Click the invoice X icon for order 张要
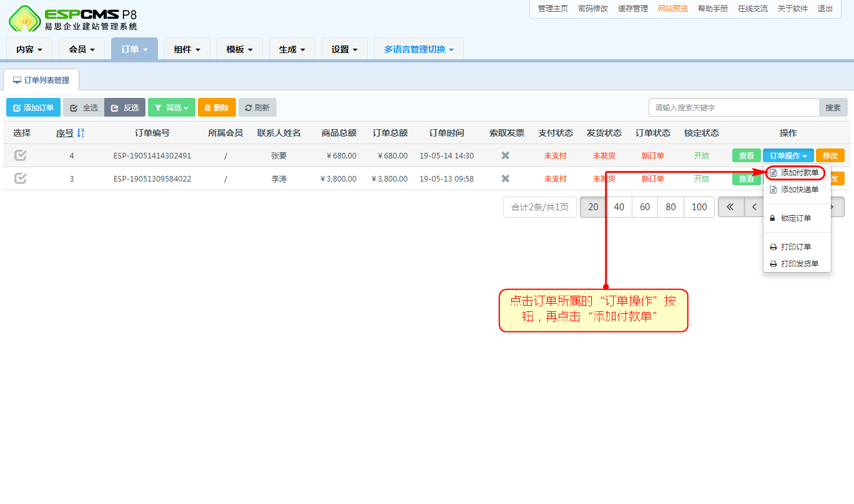Viewport: 854px width, 504px height. click(x=506, y=155)
